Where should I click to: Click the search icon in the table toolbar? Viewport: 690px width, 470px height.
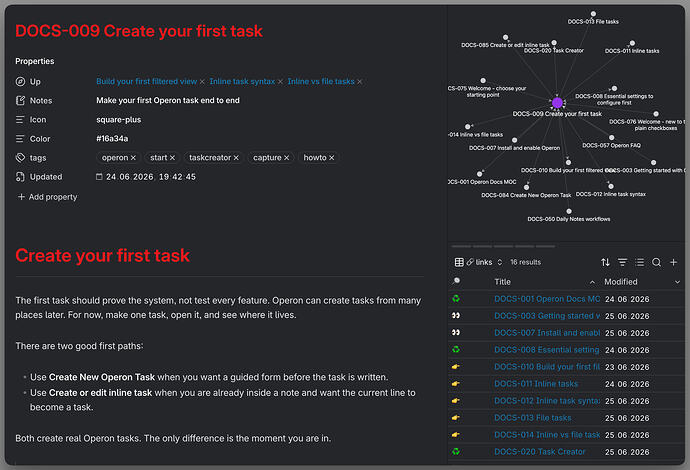tap(656, 262)
